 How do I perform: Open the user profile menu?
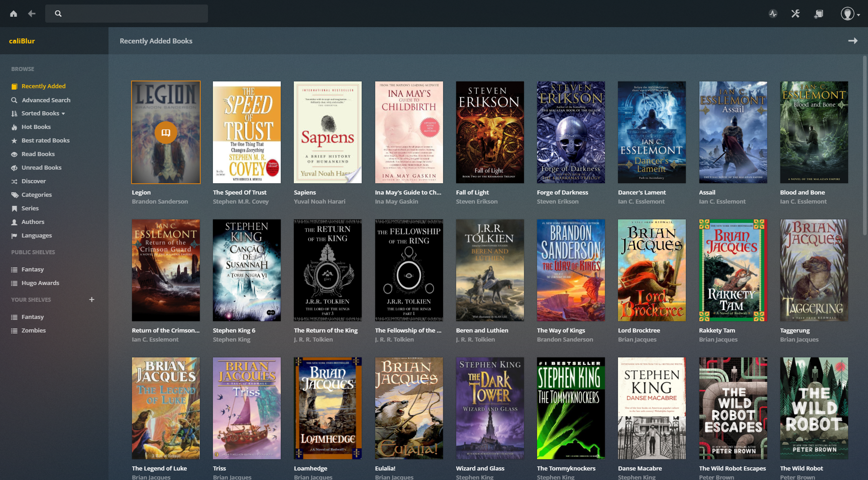click(x=850, y=14)
